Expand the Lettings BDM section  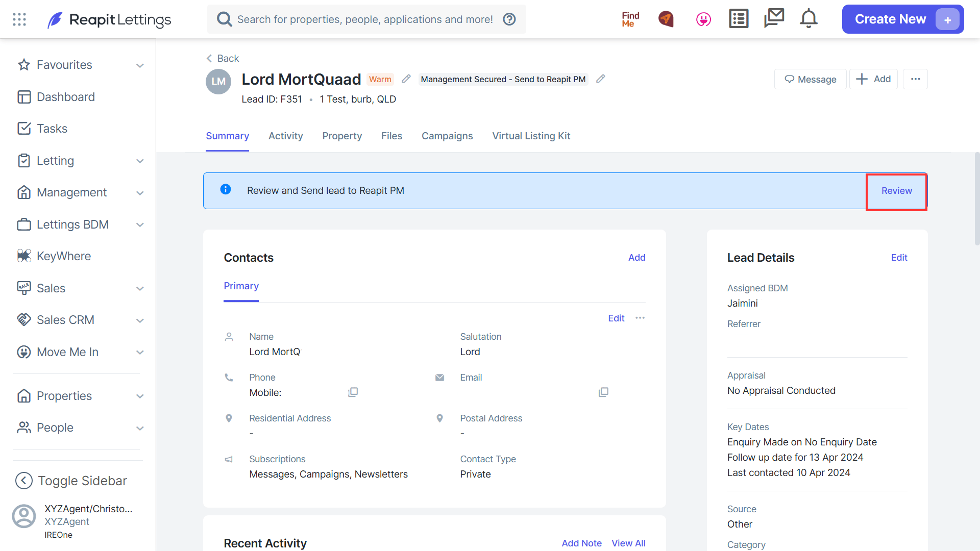point(140,225)
